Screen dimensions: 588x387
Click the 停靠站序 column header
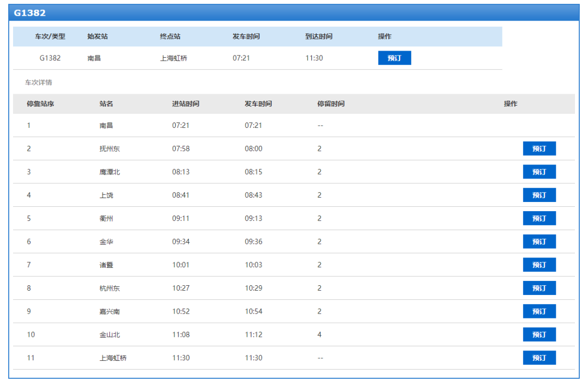pyautogui.click(x=40, y=104)
